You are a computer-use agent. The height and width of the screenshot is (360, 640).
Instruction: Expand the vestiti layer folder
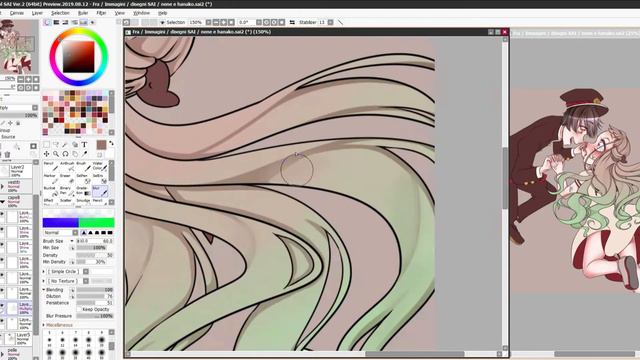click(2, 187)
